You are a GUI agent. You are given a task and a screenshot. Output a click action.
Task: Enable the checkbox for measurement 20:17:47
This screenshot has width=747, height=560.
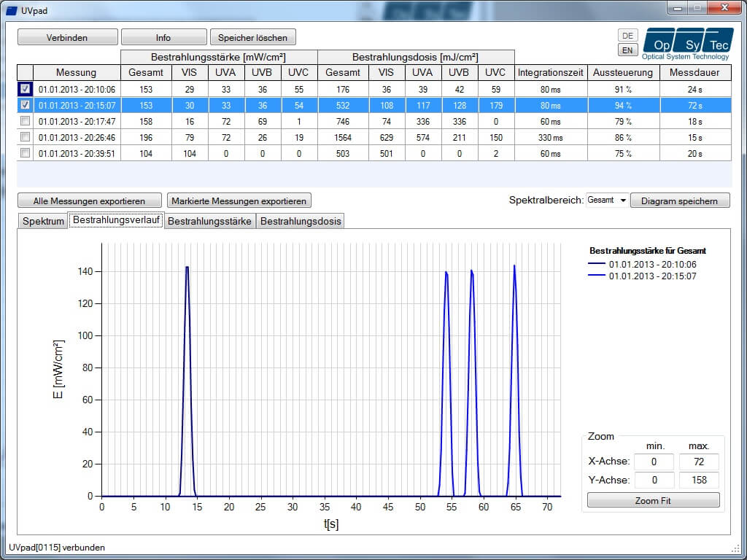(24, 121)
